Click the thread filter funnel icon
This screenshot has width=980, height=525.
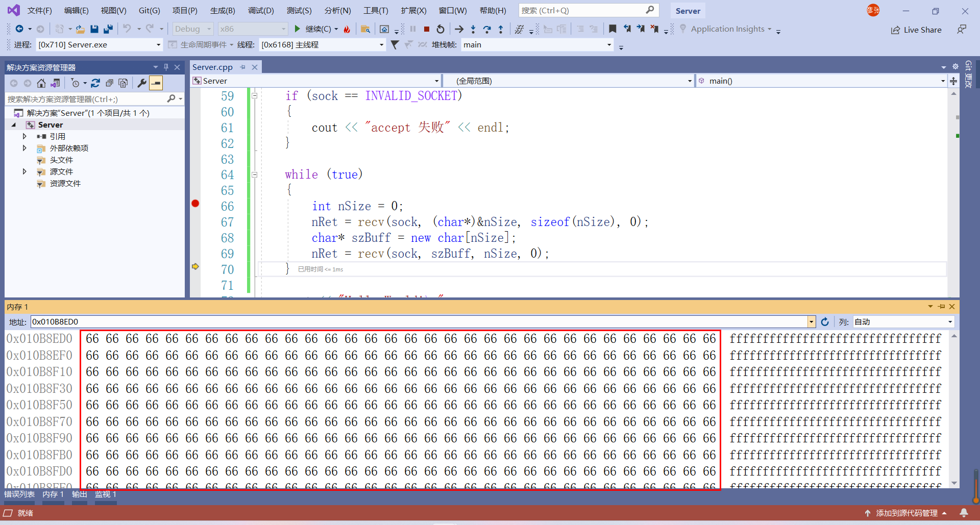[395, 45]
